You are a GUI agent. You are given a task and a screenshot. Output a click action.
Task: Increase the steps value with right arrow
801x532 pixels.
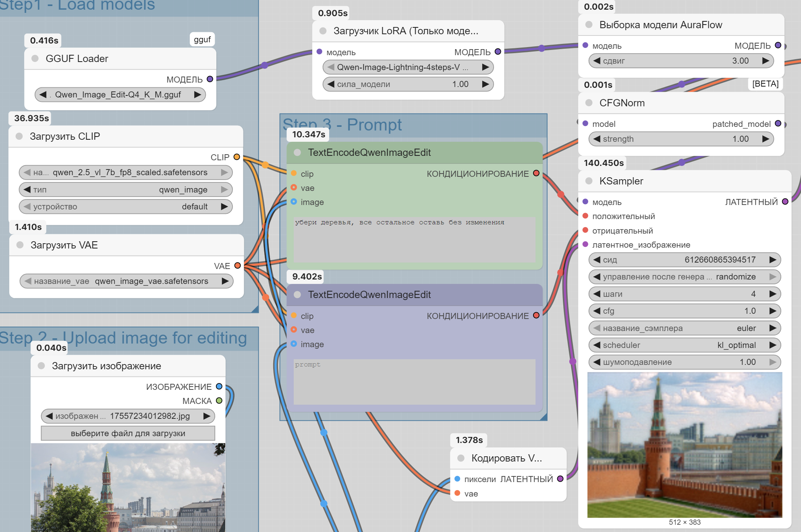[772, 294]
